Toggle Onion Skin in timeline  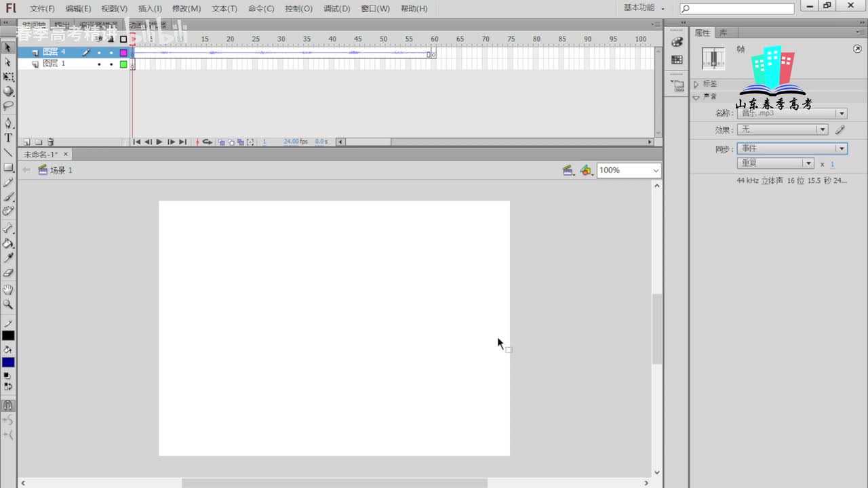(x=222, y=142)
